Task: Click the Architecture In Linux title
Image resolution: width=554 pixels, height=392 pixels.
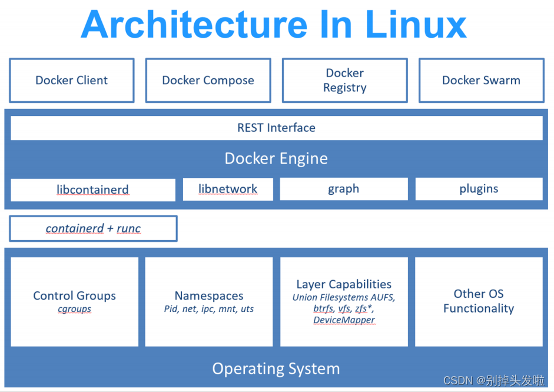Action: click(274, 25)
